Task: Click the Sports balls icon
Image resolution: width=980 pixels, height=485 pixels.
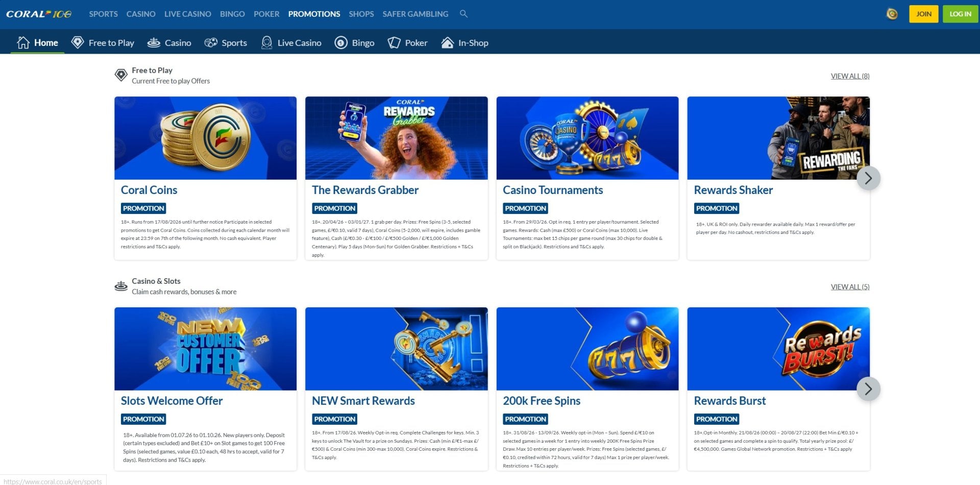Action: coord(211,42)
